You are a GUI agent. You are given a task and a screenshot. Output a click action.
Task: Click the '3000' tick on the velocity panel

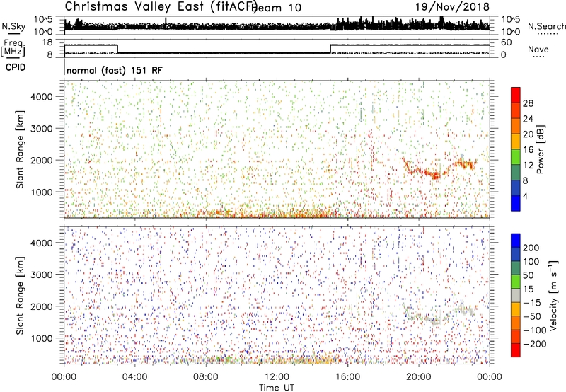(x=41, y=275)
